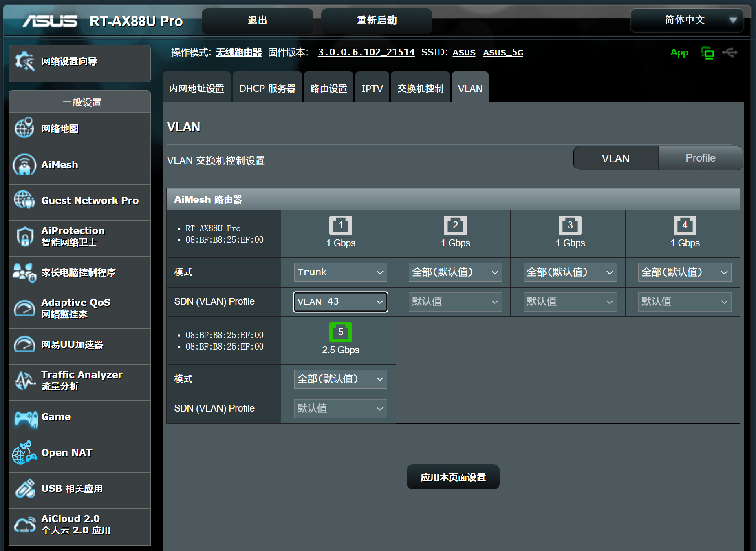Click the AiMesh 路由器 section header
This screenshot has width=756, height=551.
[453, 199]
